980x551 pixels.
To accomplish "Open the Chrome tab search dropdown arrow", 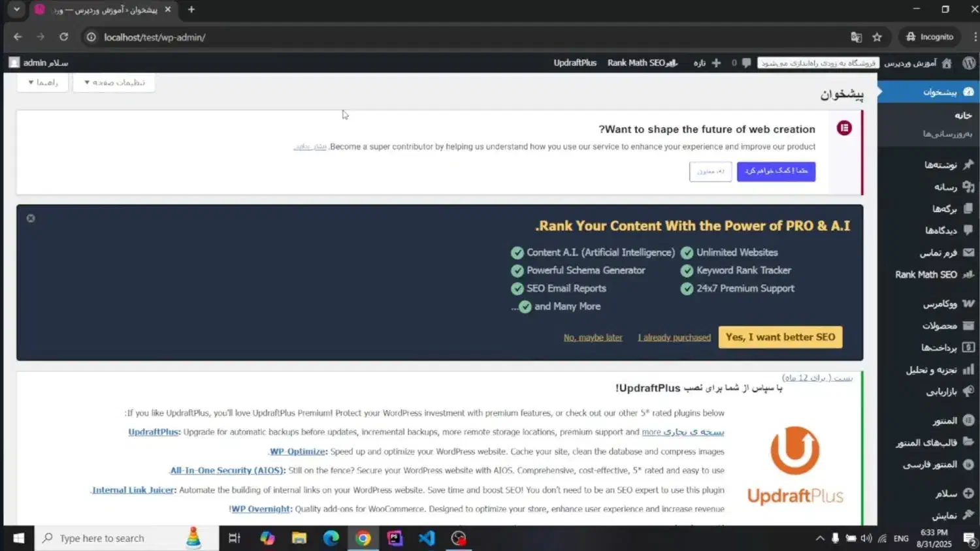I will click(x=16, y=9).
